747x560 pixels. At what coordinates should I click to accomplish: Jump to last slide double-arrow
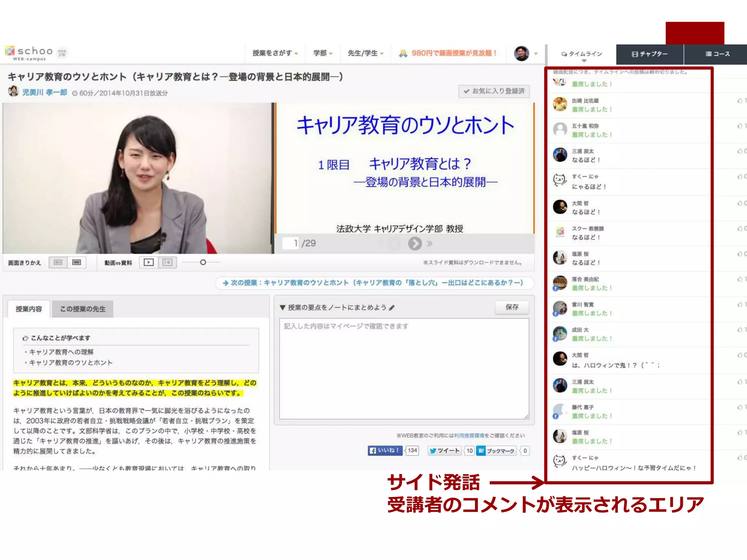[430, 243]
